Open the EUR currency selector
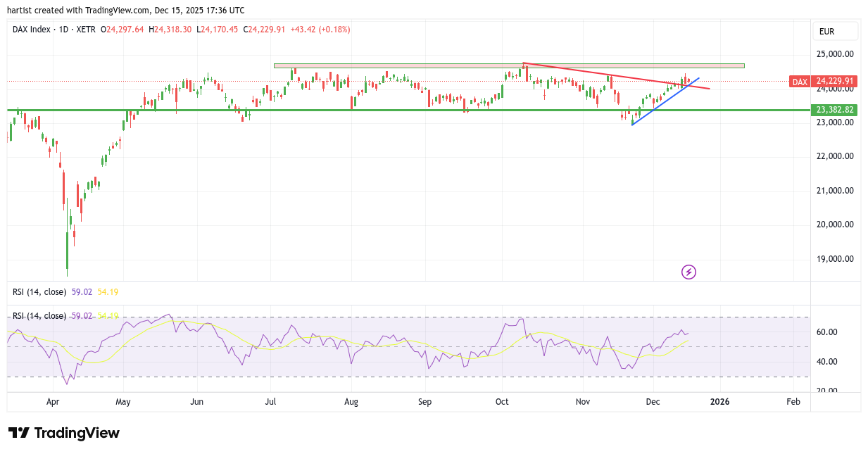The image size is (868, 454). coord(834,32)
